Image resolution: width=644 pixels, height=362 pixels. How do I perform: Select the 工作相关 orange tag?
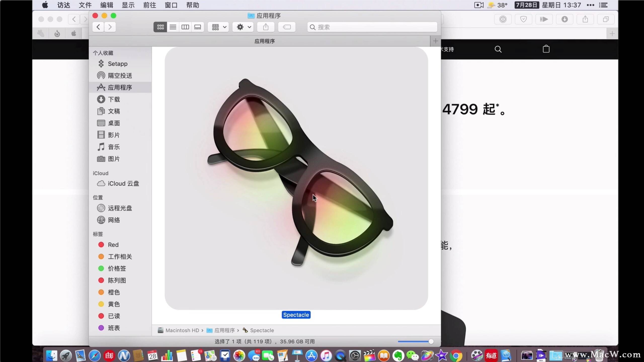[120, 256]
